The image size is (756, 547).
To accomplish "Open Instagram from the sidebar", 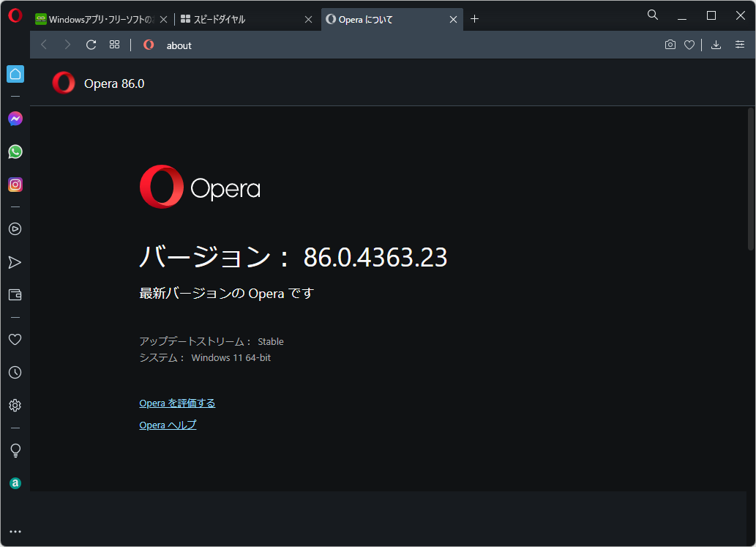I will click(x=15, y=185).
